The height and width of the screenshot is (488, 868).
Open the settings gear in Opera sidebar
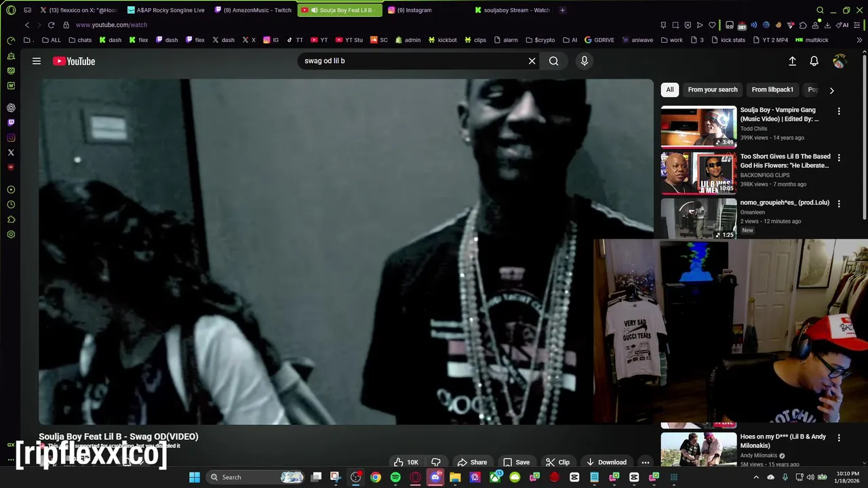pyautogui.click(x=11, y=235)
